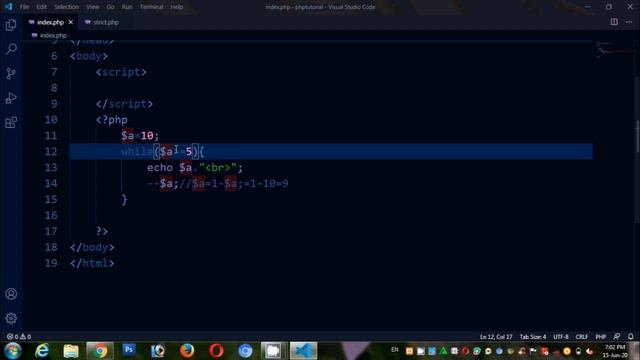Open the File menu
This screenshot has width=640, height=360.
[x=24, y=7]
